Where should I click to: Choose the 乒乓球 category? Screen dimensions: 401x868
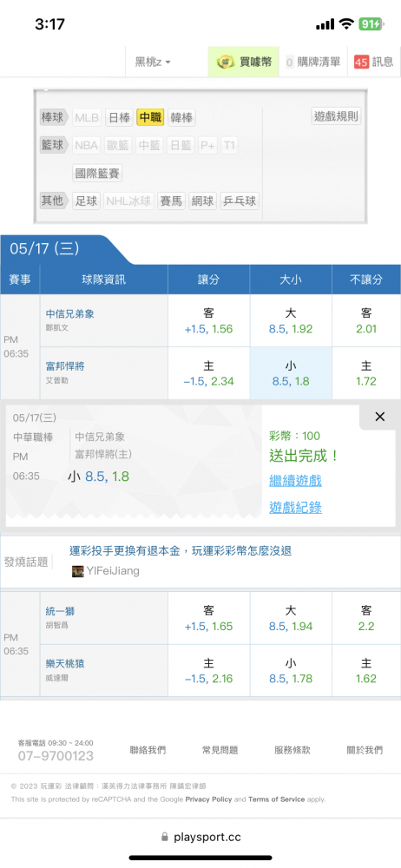[x=240, y=201]
